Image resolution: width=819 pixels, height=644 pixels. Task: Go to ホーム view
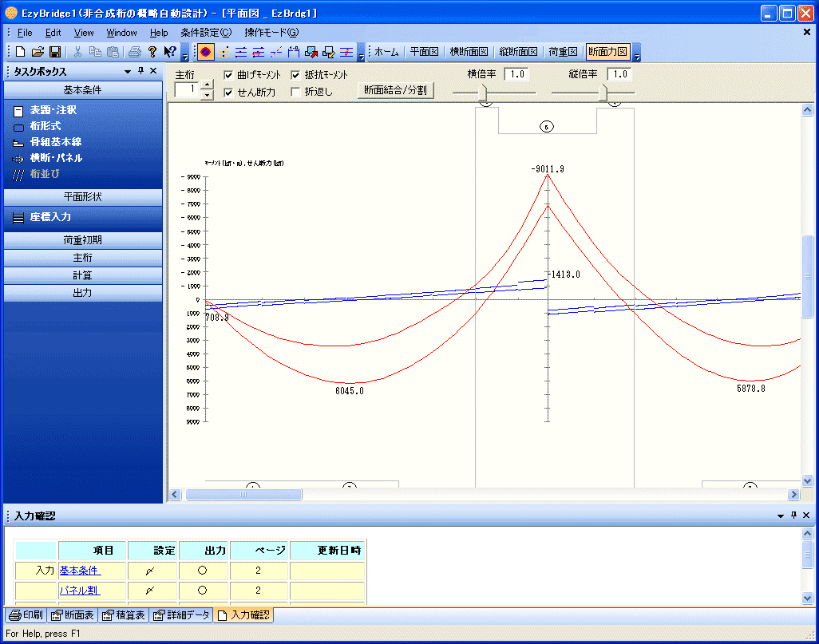tap(386, 52)
